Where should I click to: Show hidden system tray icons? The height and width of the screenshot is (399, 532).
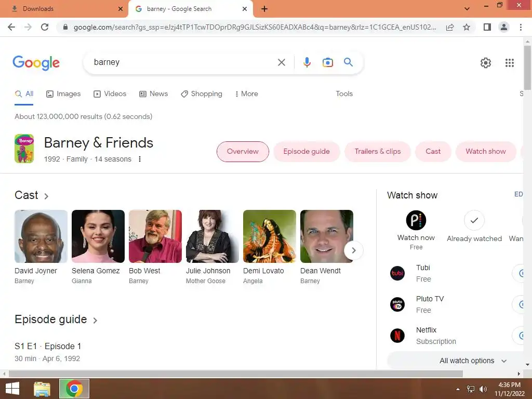tap(458, 389)
